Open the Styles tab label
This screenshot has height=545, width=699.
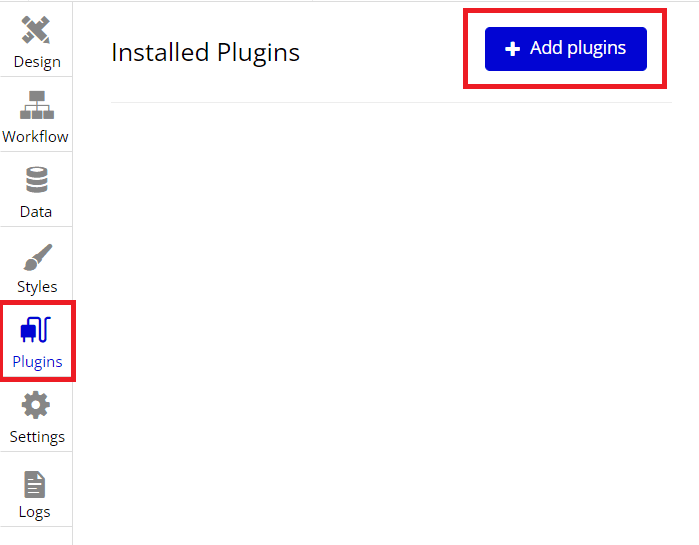[x=37, y=287]
